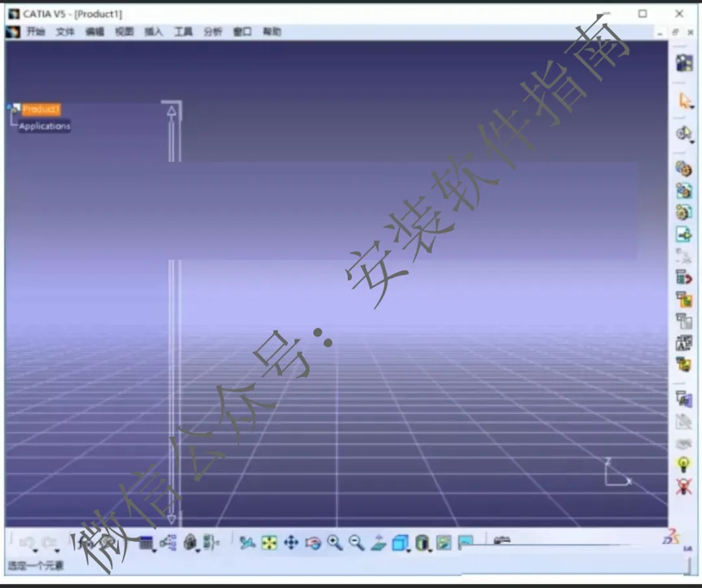Click the yellow stacked-boxes icon in right toolbar
702x588 pixels.
684,364
